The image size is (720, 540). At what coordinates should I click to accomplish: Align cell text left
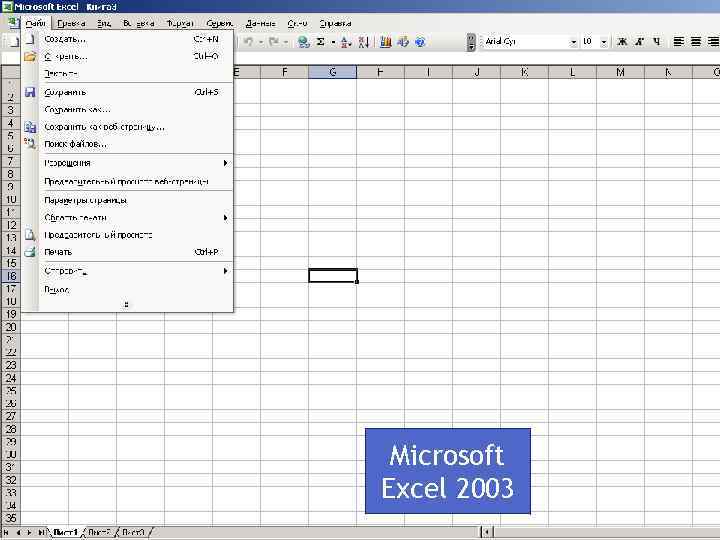pyautogui.click(x=679, y=42)
